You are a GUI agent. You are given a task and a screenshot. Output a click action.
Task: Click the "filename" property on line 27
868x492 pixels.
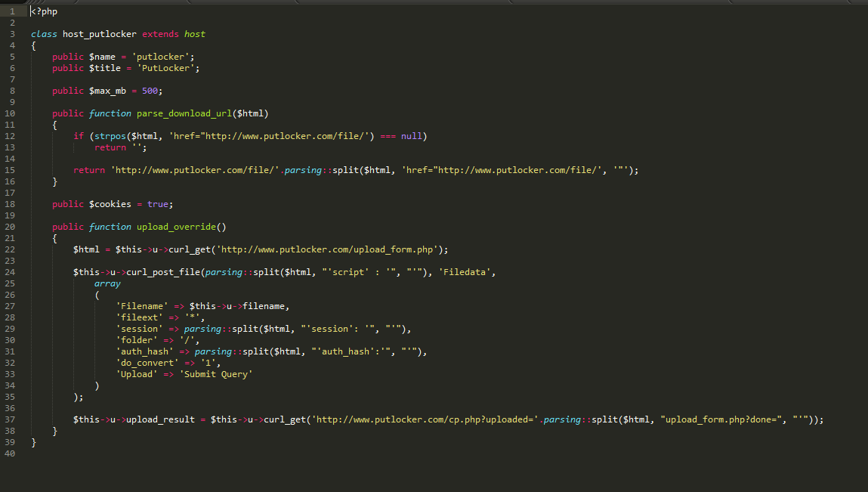click(264, 306)
